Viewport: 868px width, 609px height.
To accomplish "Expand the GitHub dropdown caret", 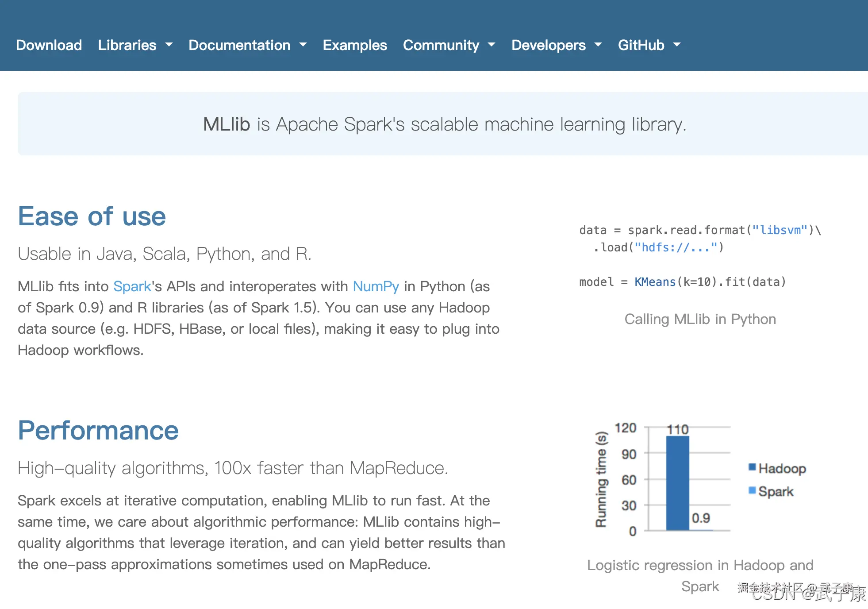I will (676, 45).
